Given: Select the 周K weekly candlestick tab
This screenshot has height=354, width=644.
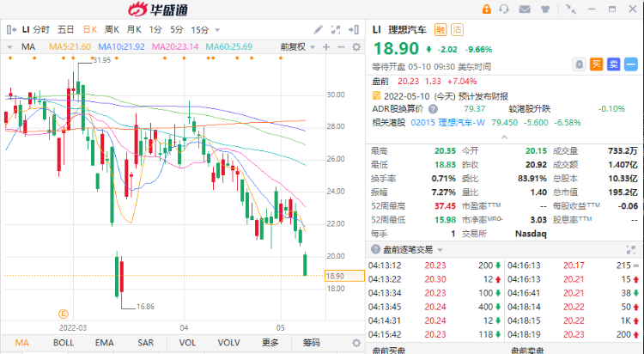Looking at the screenshot, I should coord(112,29).
